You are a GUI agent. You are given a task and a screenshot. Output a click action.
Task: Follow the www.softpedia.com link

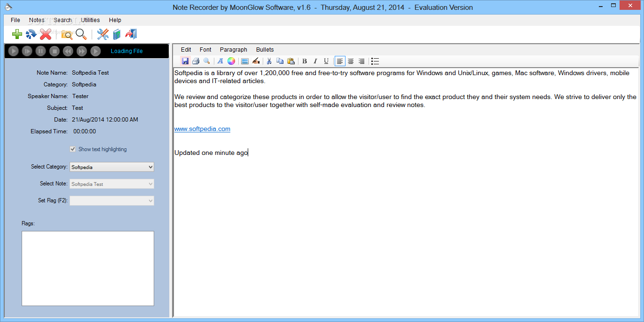pos(202,129)
